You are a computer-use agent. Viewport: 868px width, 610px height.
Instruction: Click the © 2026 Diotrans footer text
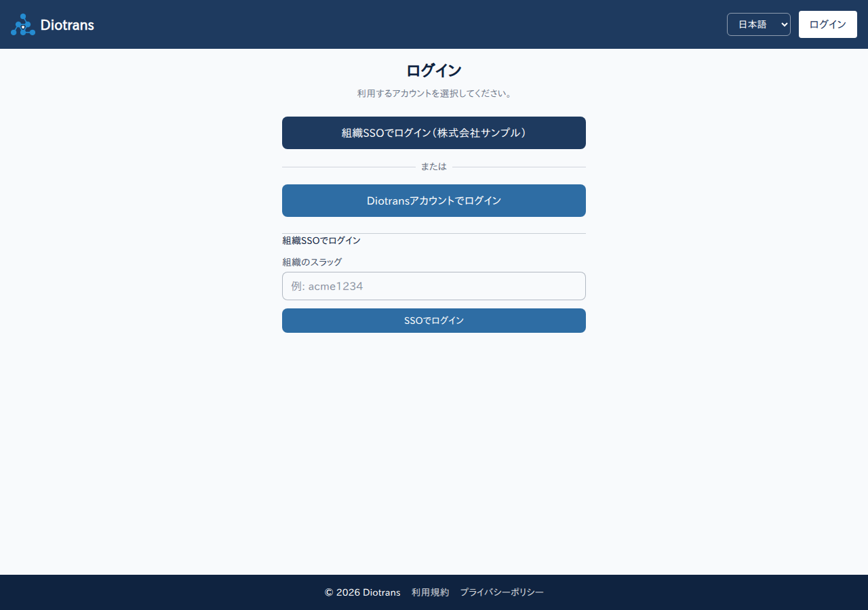point(362,592)
